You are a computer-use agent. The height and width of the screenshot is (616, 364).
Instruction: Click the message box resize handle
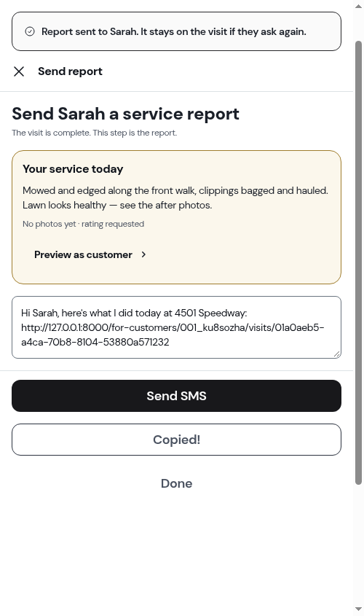coord(336,354)
